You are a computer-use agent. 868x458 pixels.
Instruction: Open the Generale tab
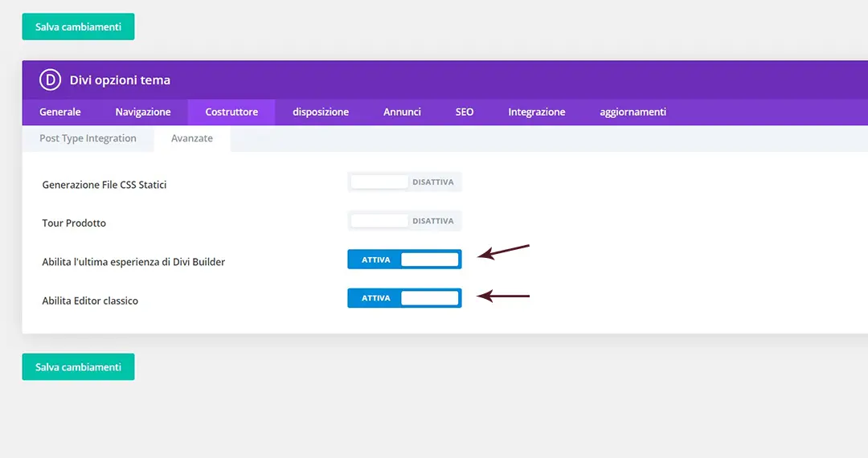(59, 112)
